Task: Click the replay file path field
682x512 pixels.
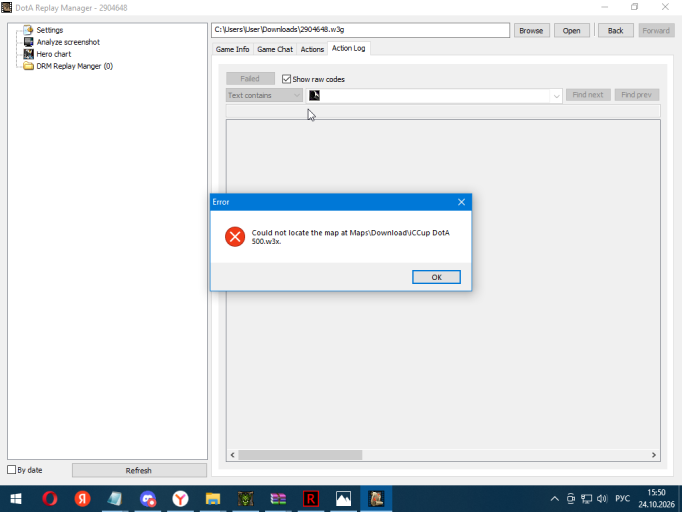Action: [361, 30]
